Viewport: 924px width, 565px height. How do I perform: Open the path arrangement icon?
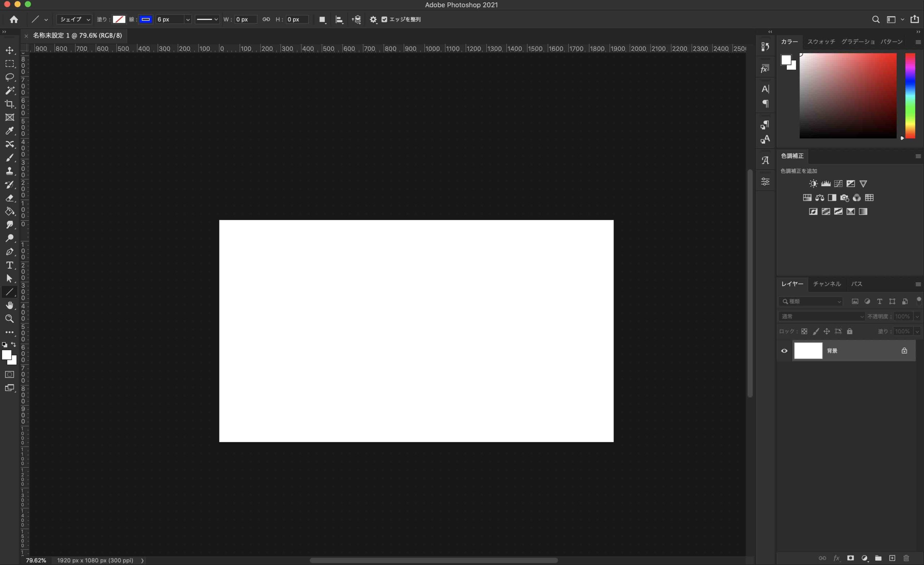click(x=356, y=20)
